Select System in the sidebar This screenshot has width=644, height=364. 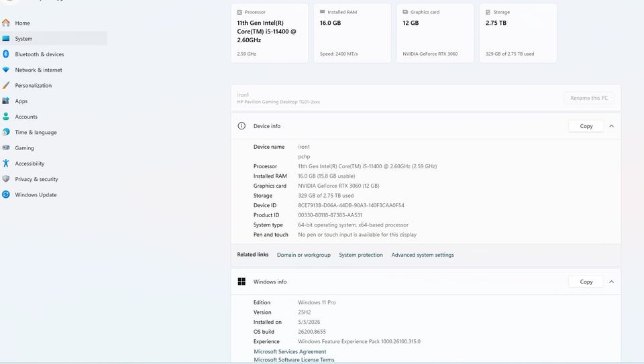(54, 39)
